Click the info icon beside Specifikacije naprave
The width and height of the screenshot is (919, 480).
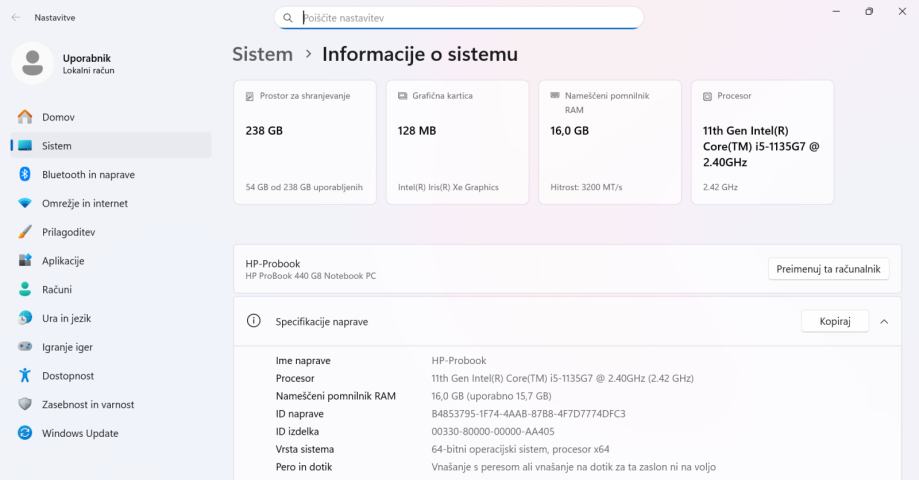[253, 321]
